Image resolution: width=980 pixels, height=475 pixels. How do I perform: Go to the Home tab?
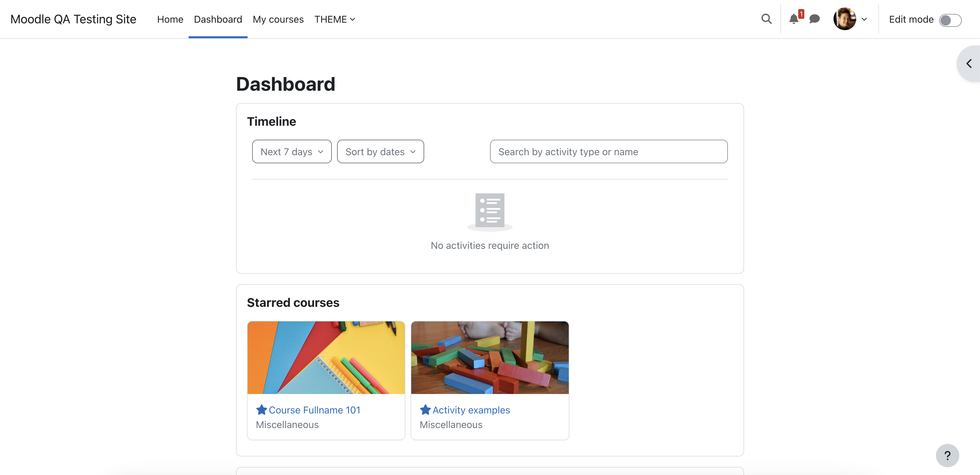click(170, 19)
